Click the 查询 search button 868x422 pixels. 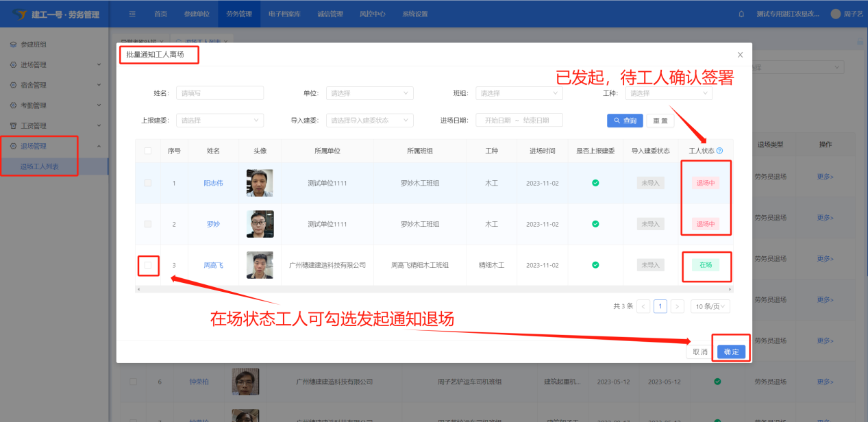tap(624, 121)
